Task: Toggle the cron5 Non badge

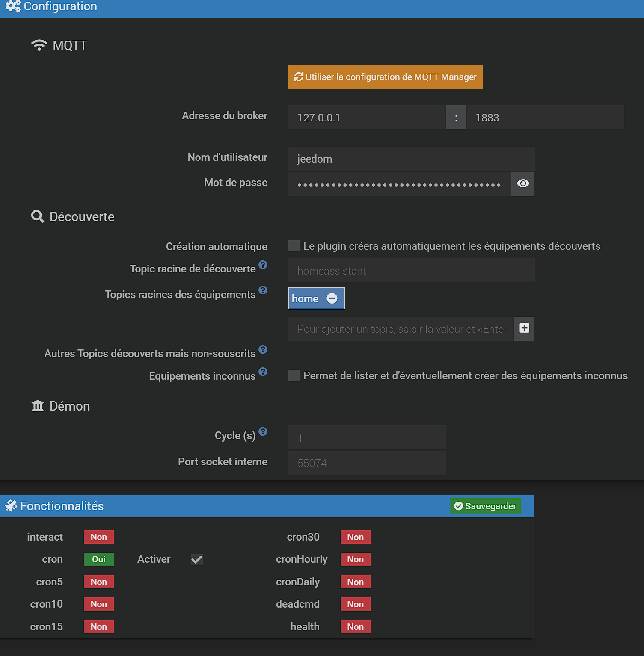Action: pos(98,582)
